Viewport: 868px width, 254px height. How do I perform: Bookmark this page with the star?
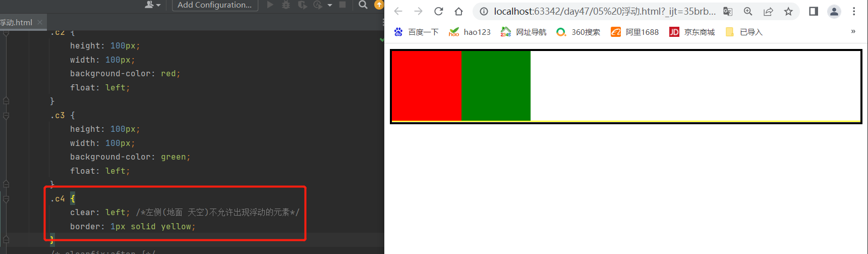pos(788,11)
